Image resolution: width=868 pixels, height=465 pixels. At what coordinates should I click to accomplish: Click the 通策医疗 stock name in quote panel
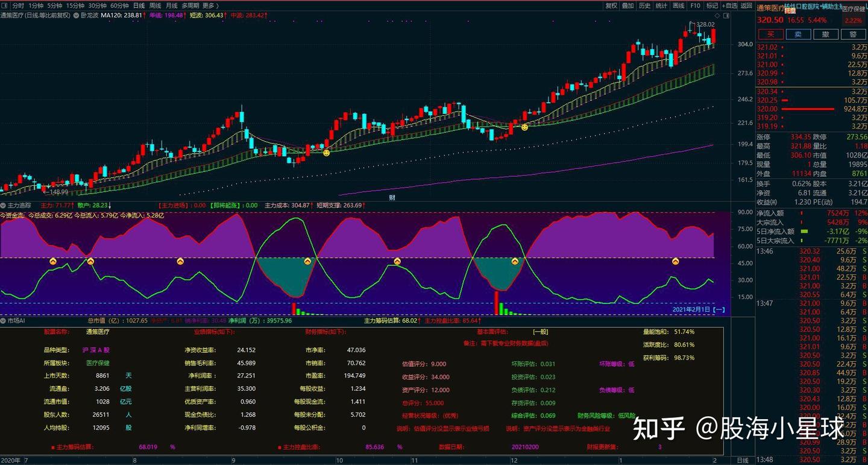tap(770, 8)
